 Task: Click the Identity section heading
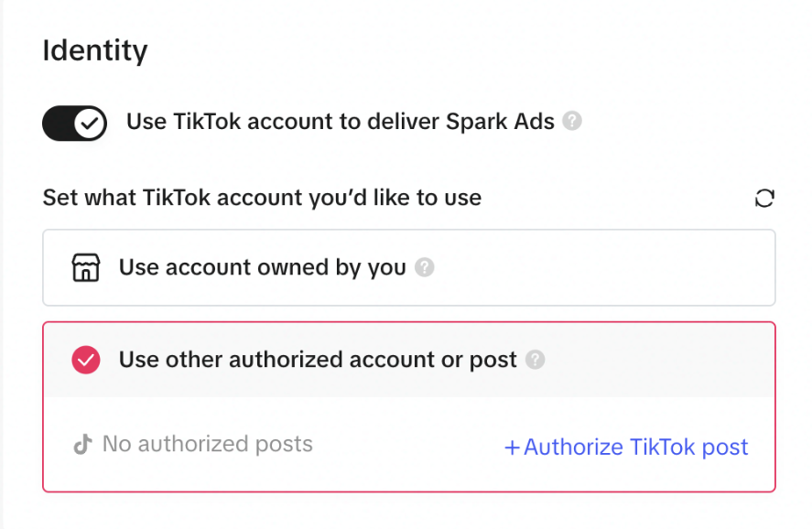pos(94,50)
